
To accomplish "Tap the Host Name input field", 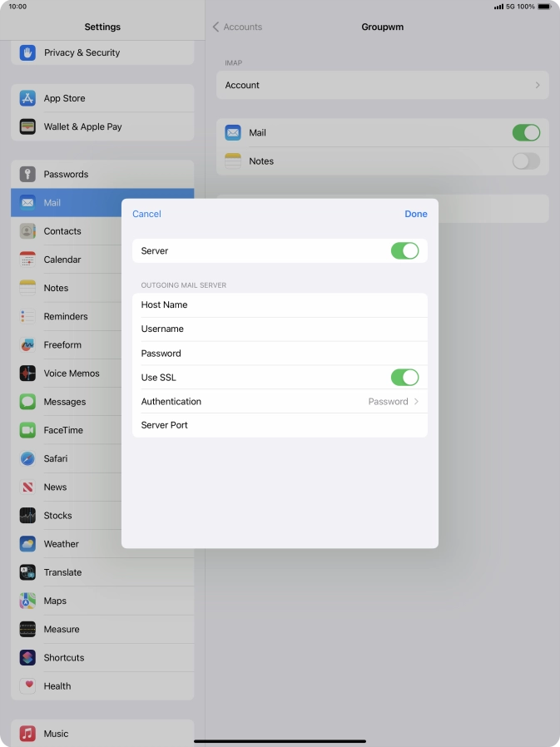I will 300,305.
